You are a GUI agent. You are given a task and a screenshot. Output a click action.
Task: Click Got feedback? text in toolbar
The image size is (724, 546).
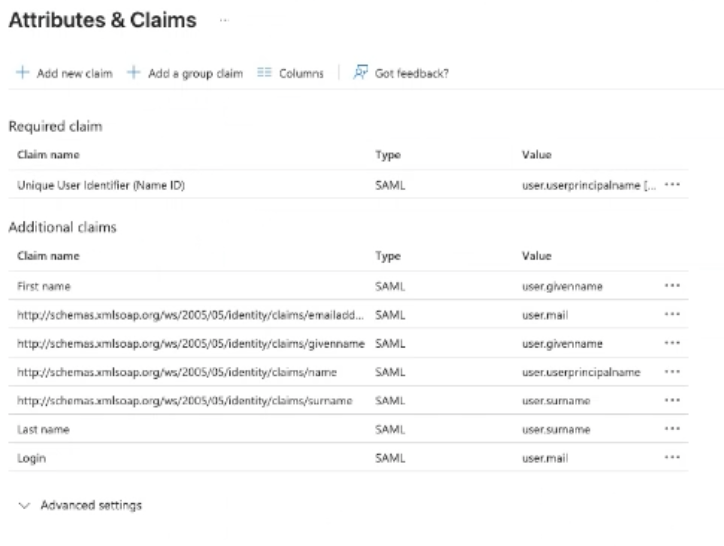pos(411,73)
